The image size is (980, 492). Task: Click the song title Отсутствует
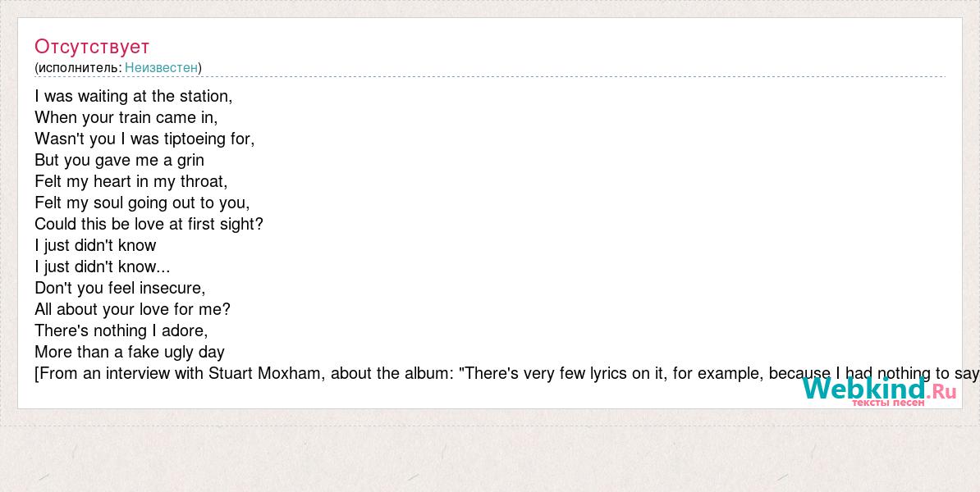92,46
